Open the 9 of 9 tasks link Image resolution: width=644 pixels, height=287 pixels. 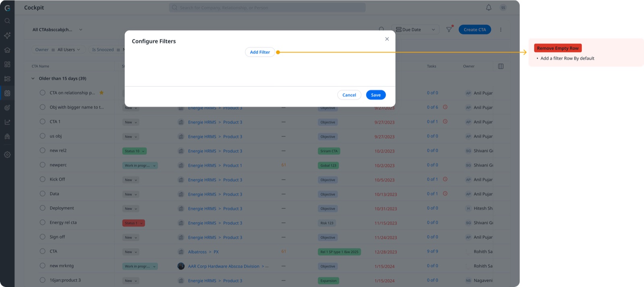(432, 251)
